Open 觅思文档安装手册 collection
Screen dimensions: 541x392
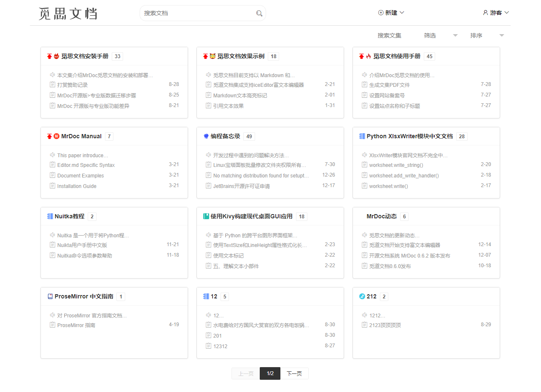85,56
